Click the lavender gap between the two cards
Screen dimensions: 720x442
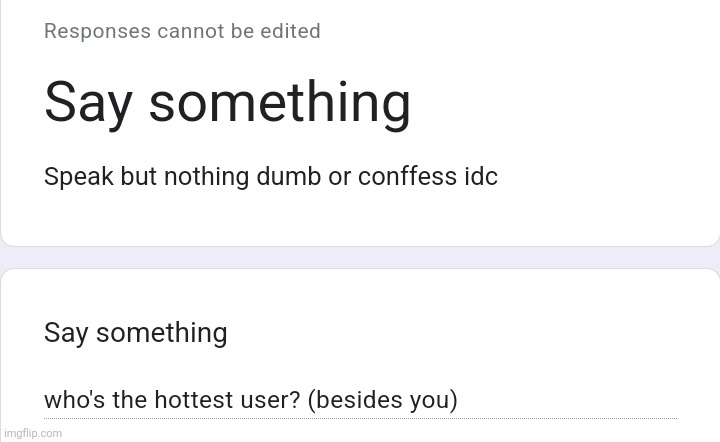click(x=360, y=259)
